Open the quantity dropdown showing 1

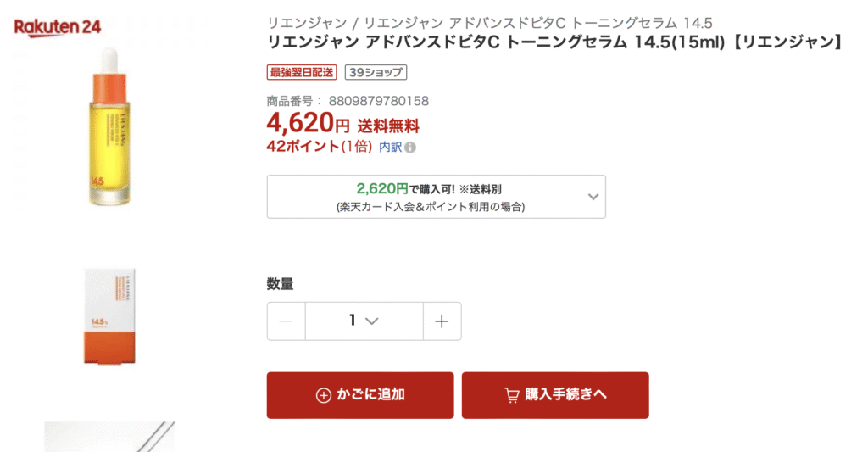pos(364,321)
